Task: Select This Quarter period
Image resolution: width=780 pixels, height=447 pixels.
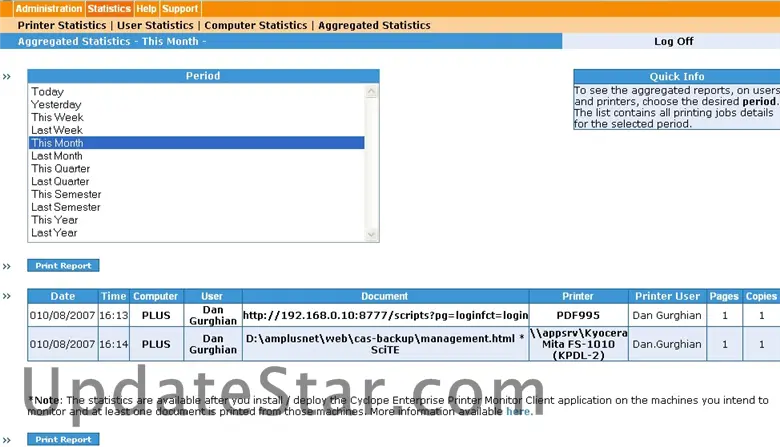Action: (x=196, y=169)
